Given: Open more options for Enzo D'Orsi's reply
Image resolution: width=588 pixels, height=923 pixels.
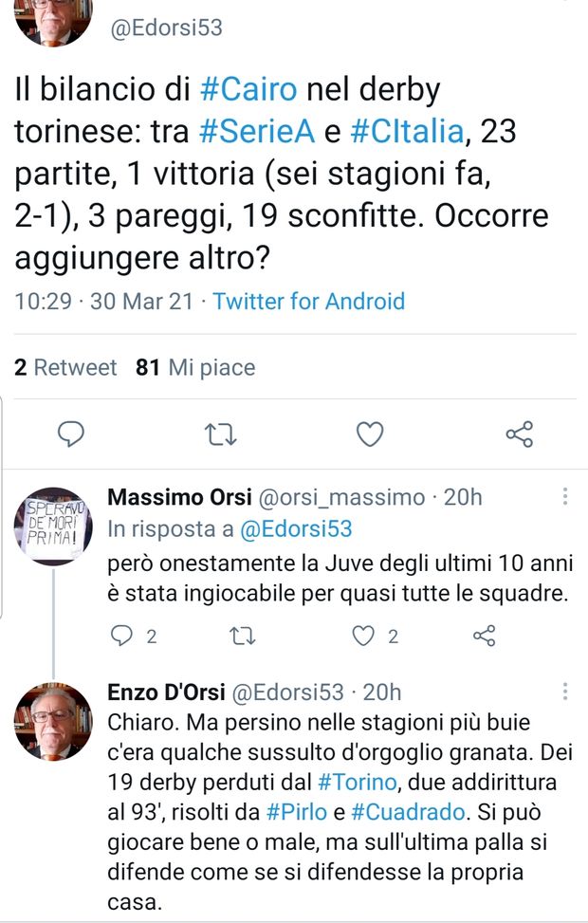Looking at the screenshot, I should pos(564,692).
